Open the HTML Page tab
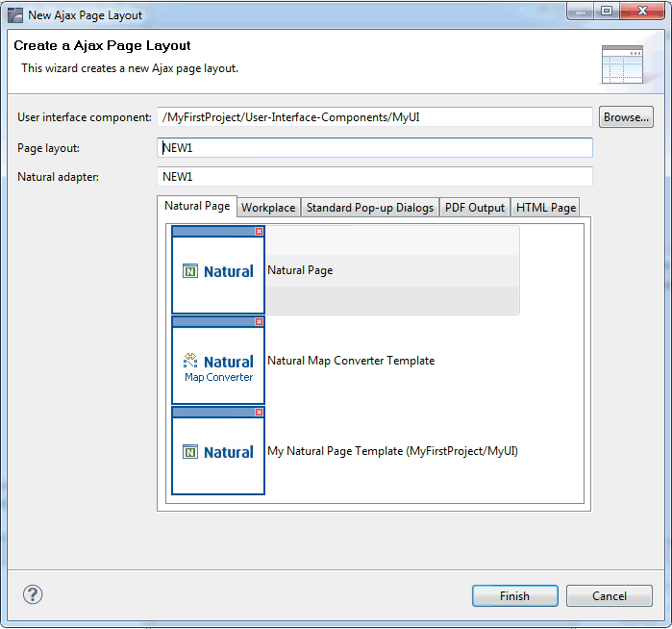672x629 pixels. 545,208
